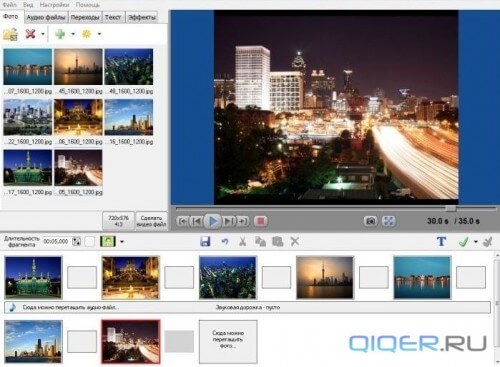Select the blue T text tool
500x367 pixels.
click(441, 241)
